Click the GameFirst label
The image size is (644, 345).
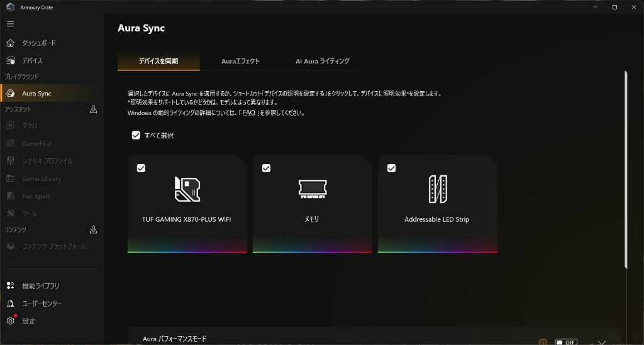tap(37, 143)
